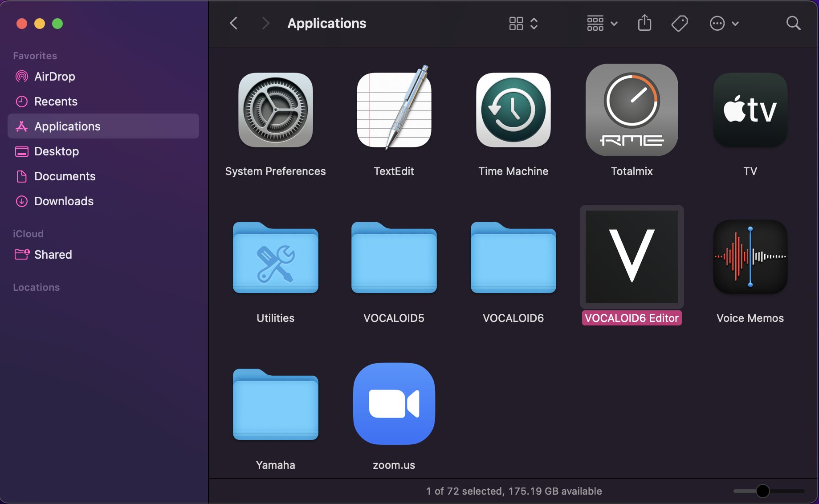
Task: Click the Tags toolbar icon
Action: tap(679, 23)
